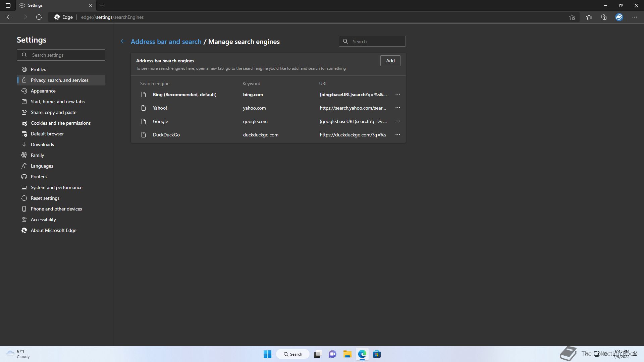This screenshot has width=644, height=362.
Task: Focus the Search settings box in sidebar
Action: 61,55
